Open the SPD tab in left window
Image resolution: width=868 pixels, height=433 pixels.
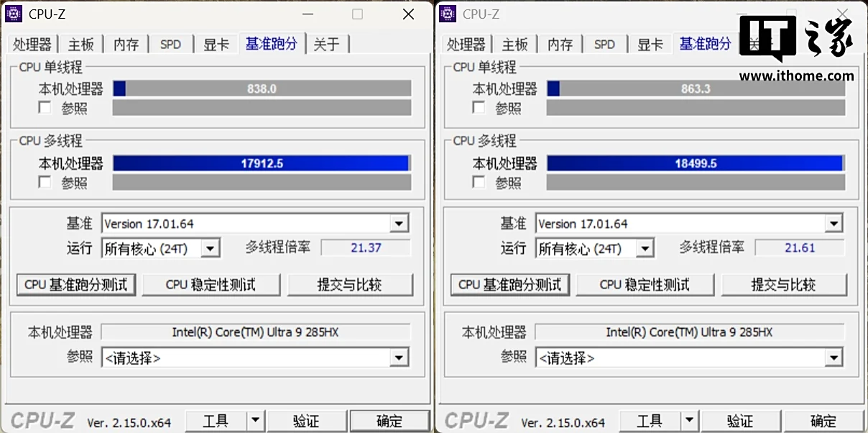[170, 45]
